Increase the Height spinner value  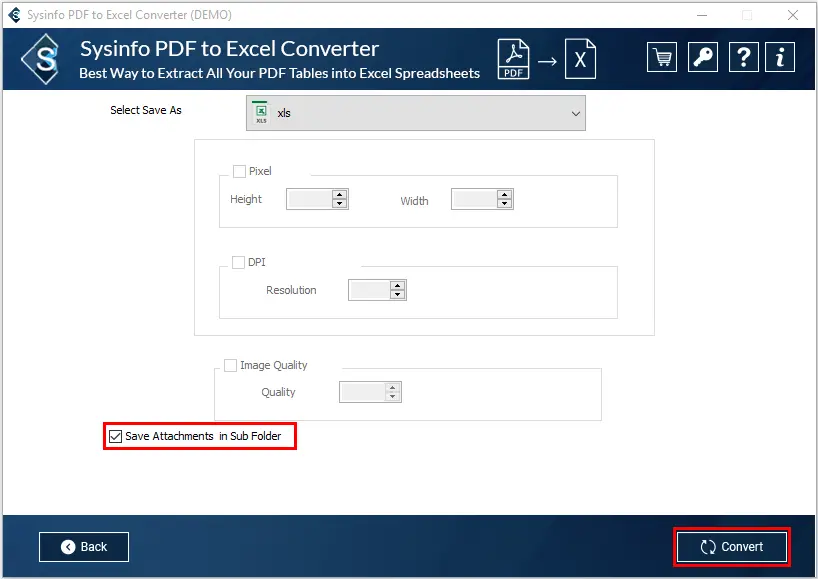click(x=340, y=195)
